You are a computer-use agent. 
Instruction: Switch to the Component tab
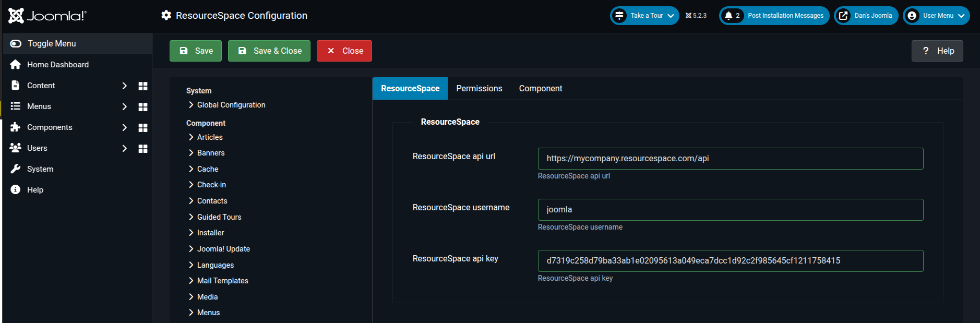coord(541,89)
